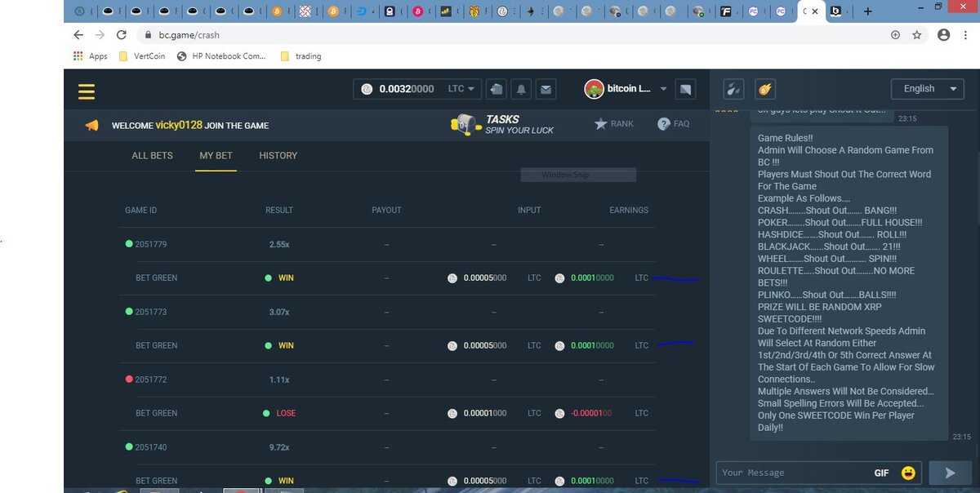Open the emoji picker in chat

click(908, 473)
